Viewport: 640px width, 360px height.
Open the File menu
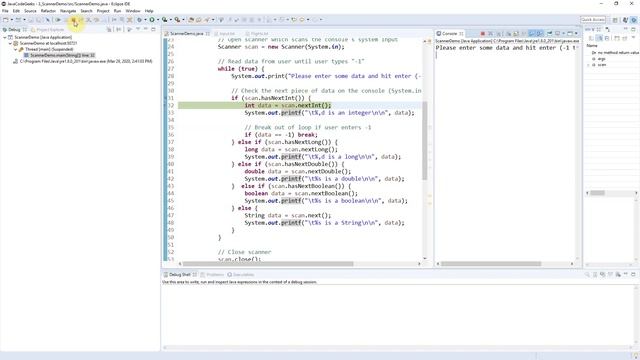point(5,11)
